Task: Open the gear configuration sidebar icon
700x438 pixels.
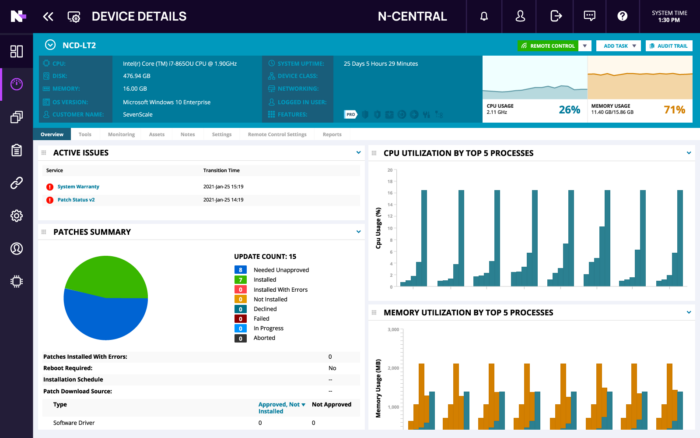Action: tap(17, 216)
